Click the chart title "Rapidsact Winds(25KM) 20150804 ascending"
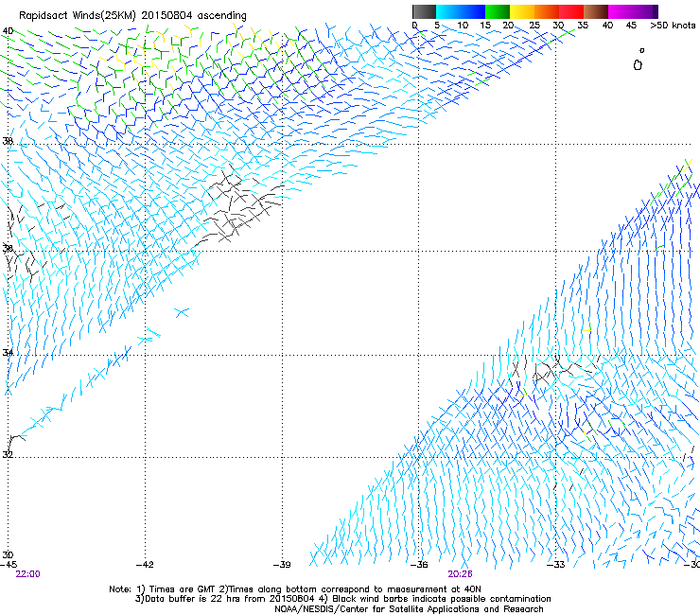Screen dimensions: 700x615 point(132,15)
